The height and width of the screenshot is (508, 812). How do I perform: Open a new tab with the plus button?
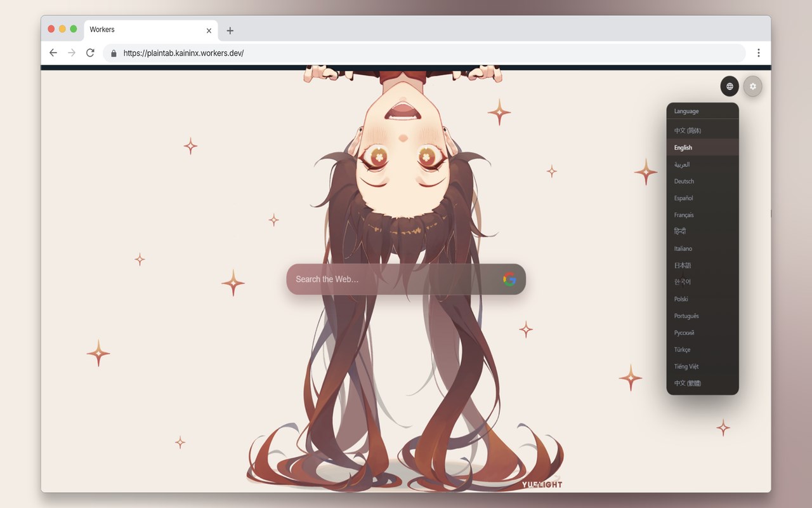pos(230,30)
